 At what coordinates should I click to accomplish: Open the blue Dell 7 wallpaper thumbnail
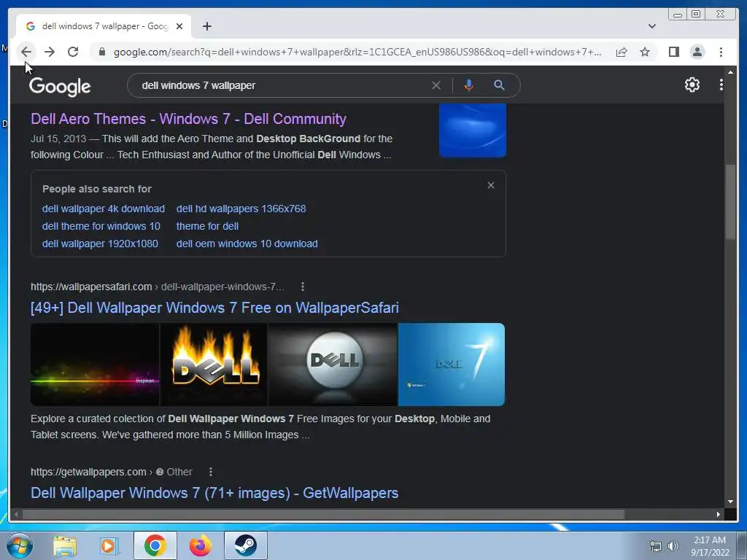(451, 365)
